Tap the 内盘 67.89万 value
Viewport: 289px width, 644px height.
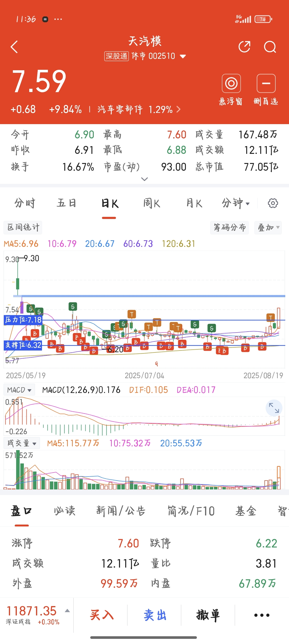coord(257,584)
